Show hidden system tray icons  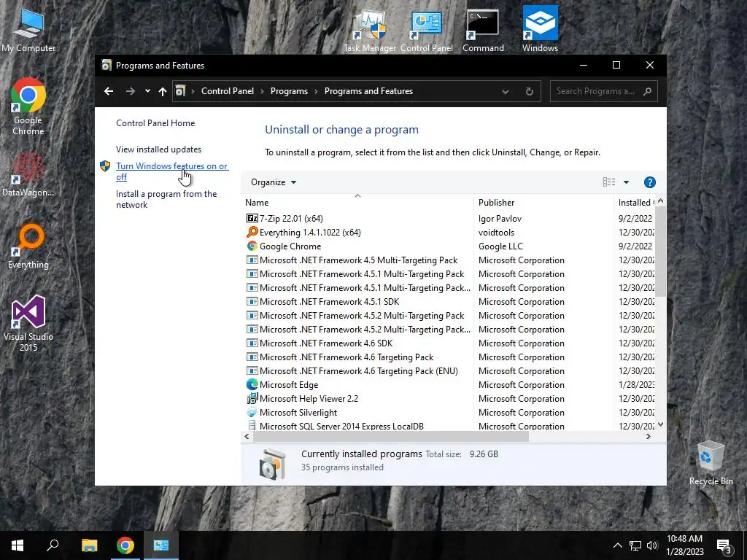(x=617, y=545)
